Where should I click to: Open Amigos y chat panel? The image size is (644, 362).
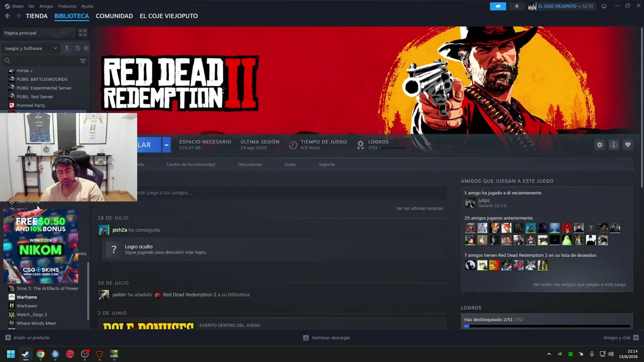(621, 338)
